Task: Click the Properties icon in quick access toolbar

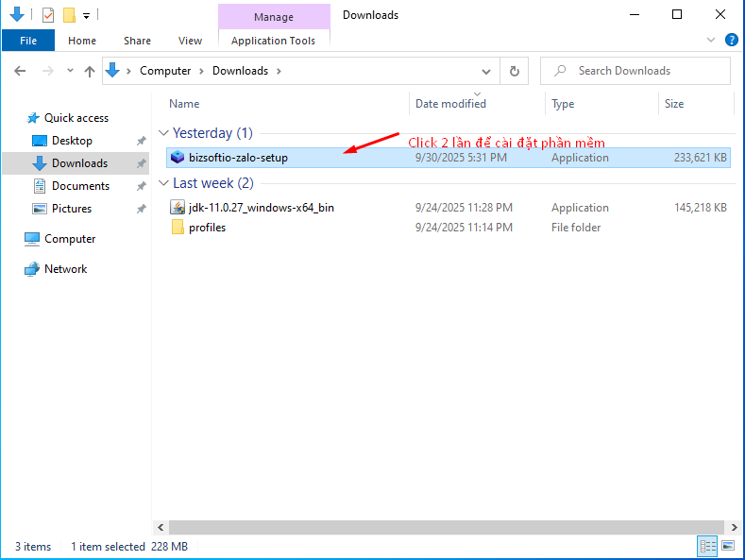Action: 48,15
